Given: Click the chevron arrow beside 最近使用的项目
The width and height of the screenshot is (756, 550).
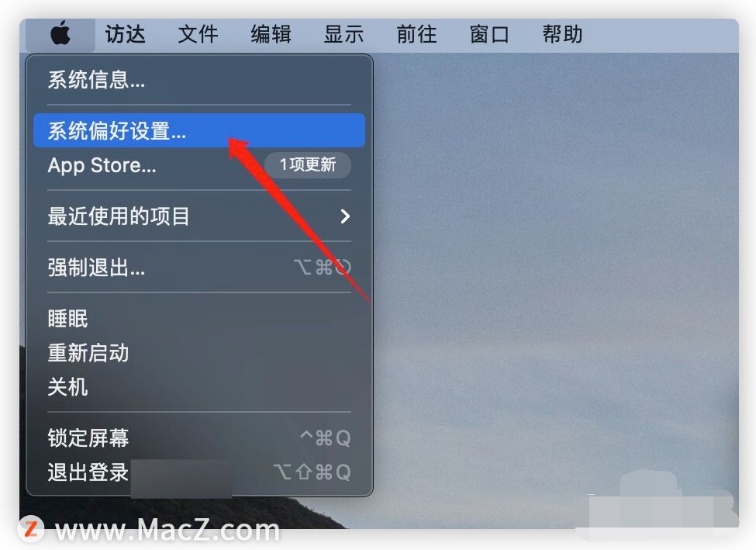Looking at the screenshot, I should [345, 216].
